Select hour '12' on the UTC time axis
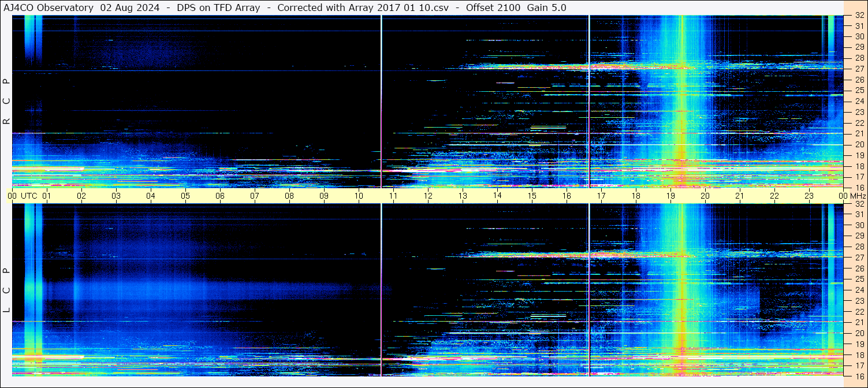This screenshot has width=868, height=388. [x=428, y=196]
